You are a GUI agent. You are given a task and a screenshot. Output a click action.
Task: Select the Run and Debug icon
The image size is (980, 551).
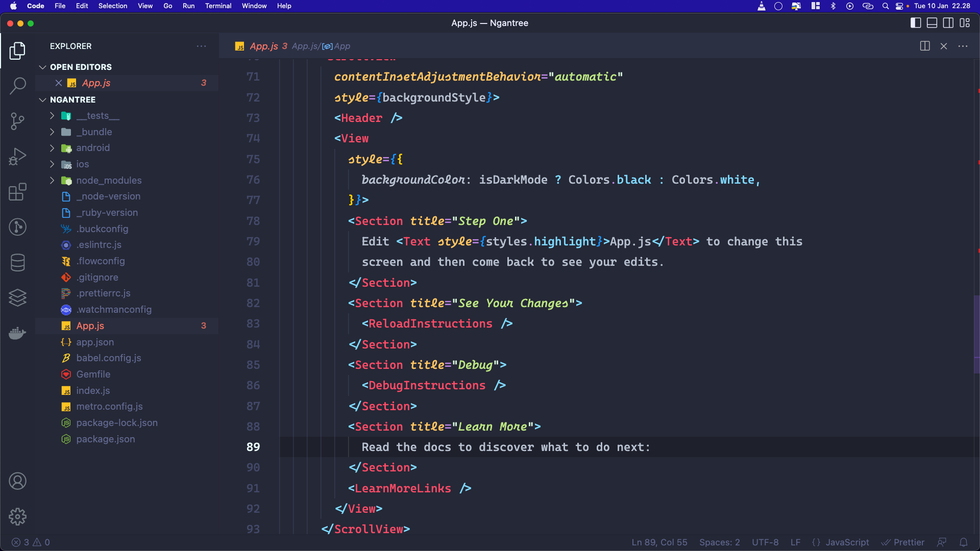(18, 157)
